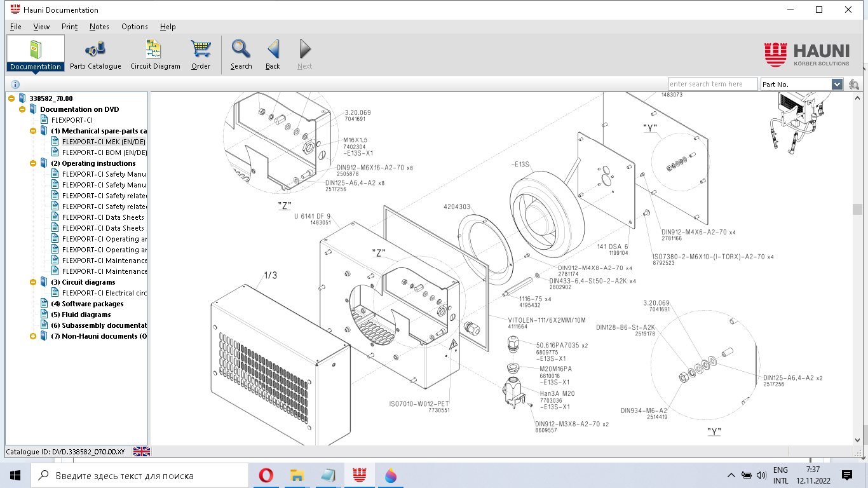Screen dimensions: 868x488
Task: Click document icon next to Fluid diagrams
Action: (x=44, y=315)
